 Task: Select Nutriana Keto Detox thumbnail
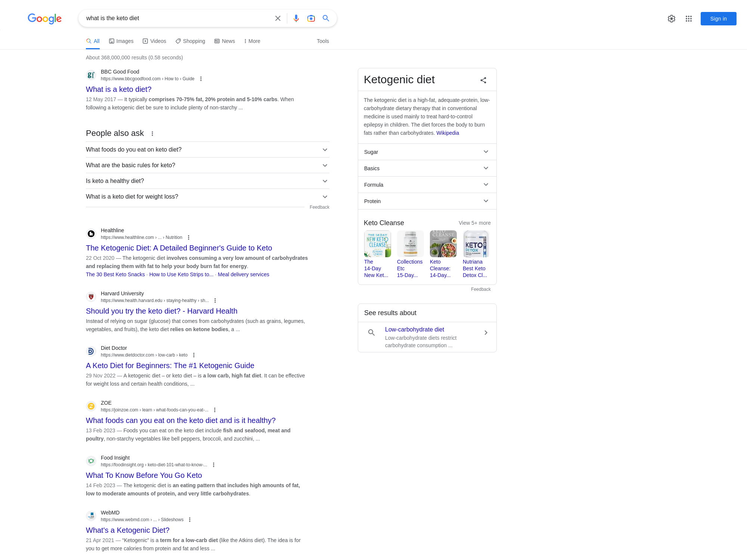tap(476, 244)
